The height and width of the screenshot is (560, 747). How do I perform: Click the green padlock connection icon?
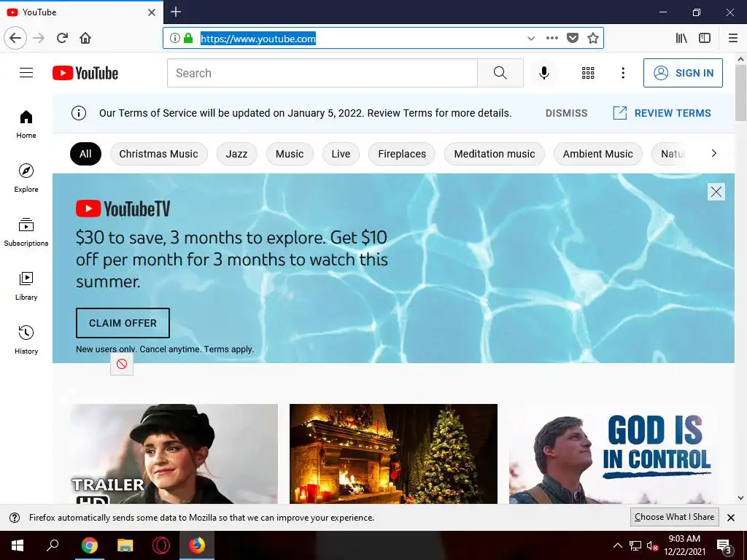(188, 38)
